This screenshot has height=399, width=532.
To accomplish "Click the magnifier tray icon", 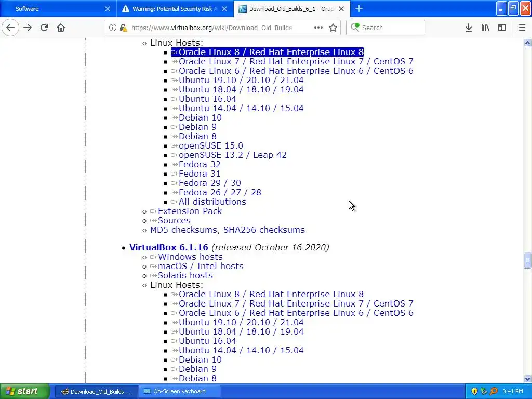I will pyautogui.click(x=494, y=392).
